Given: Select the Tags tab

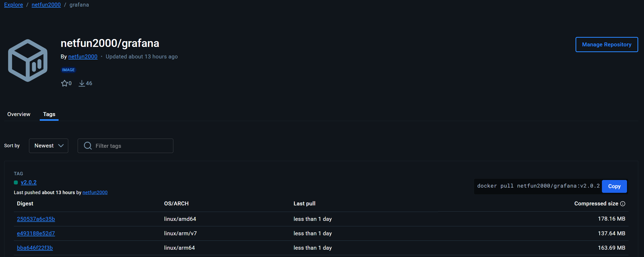Looking at the screenshot, I should click(49, 114).
